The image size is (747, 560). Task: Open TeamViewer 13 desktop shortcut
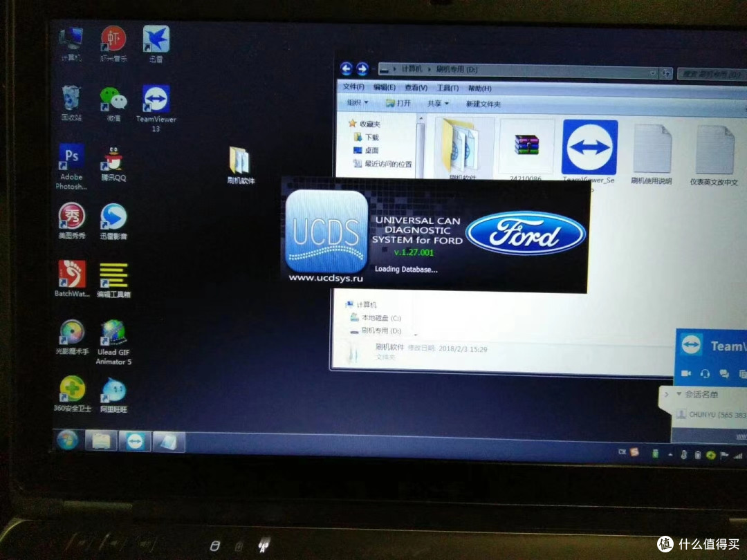point(156,109)
